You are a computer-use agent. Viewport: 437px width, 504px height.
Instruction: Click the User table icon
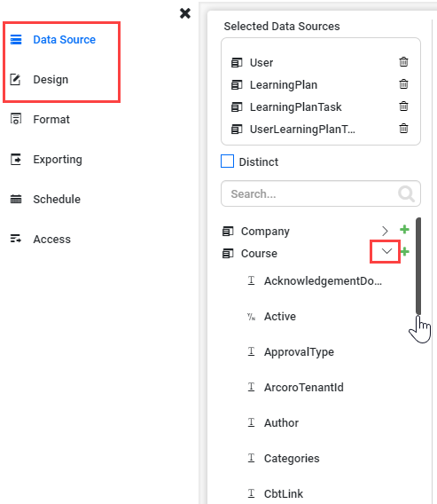click(237, 63)
